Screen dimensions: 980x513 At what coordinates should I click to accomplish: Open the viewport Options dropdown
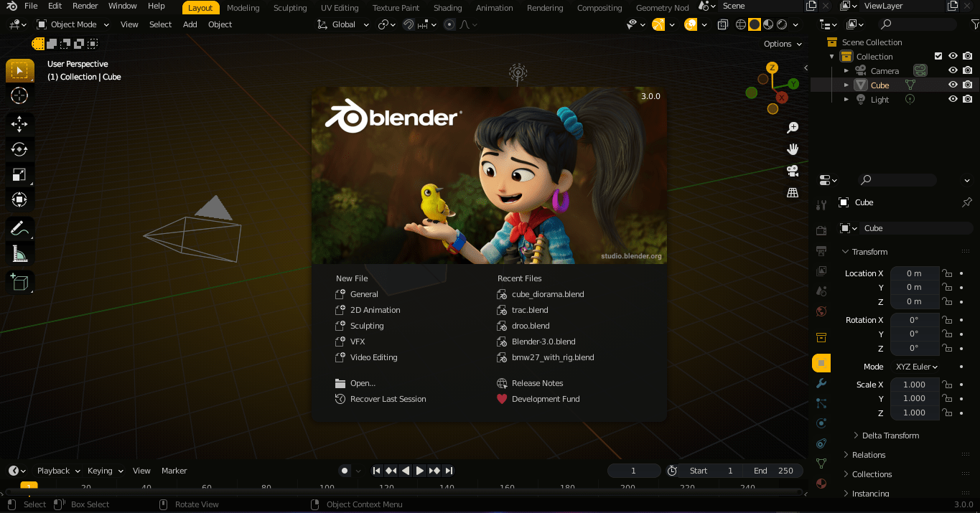pyautogui.click(x=783, y=44)
